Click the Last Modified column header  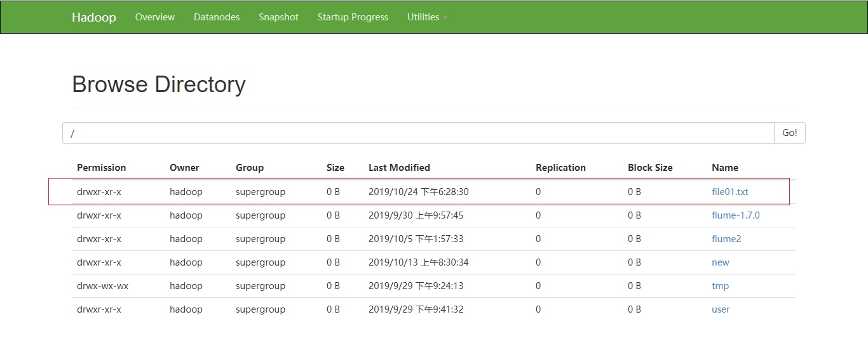(x=399, y=168)
